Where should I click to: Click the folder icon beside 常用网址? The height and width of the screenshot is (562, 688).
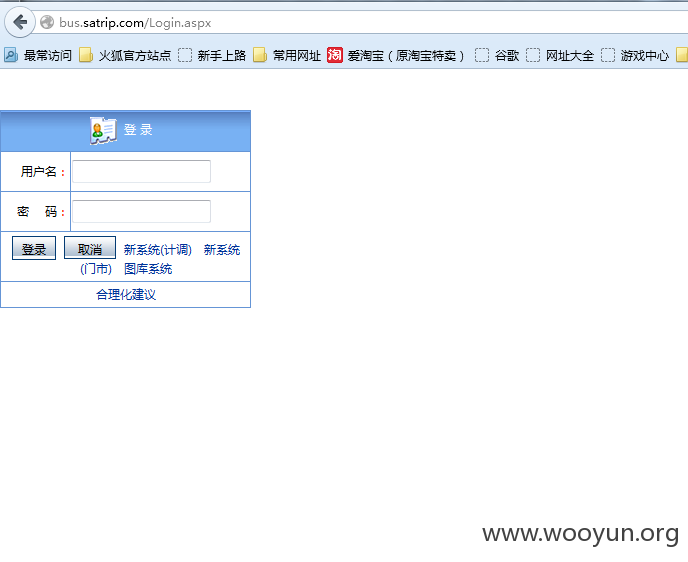point(260,55)
